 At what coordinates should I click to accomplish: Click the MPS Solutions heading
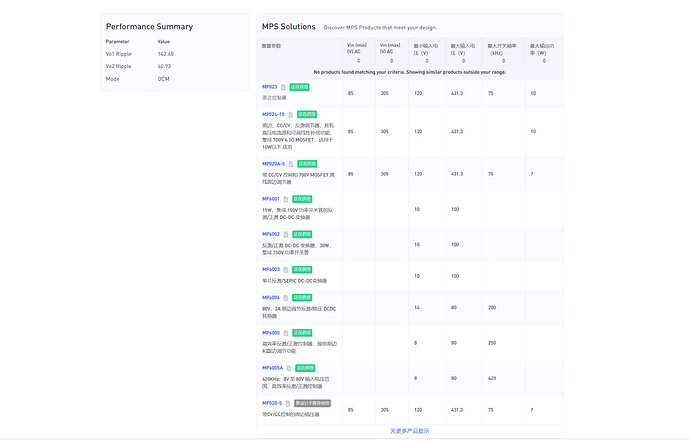[289, 26]
